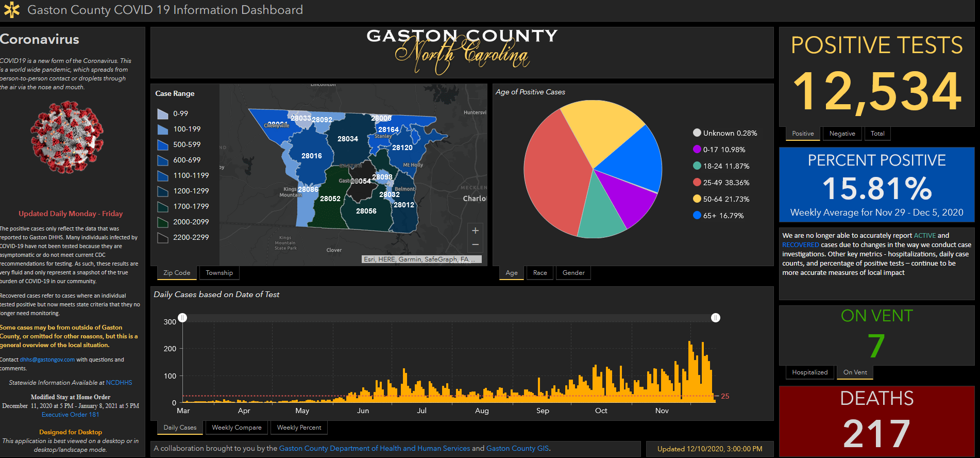Switch map to Zip Code tab
This screenshot has height=458, width=980.
(x=177, y=273)
